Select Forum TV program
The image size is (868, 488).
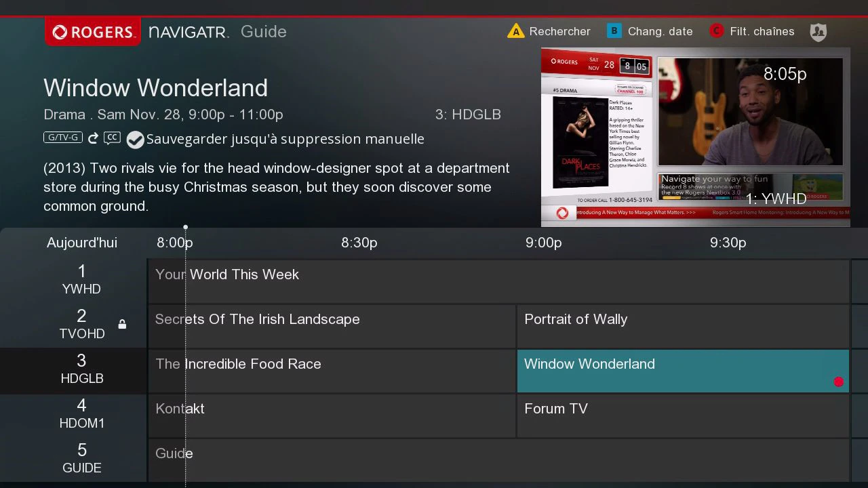(x=683, y=415)
